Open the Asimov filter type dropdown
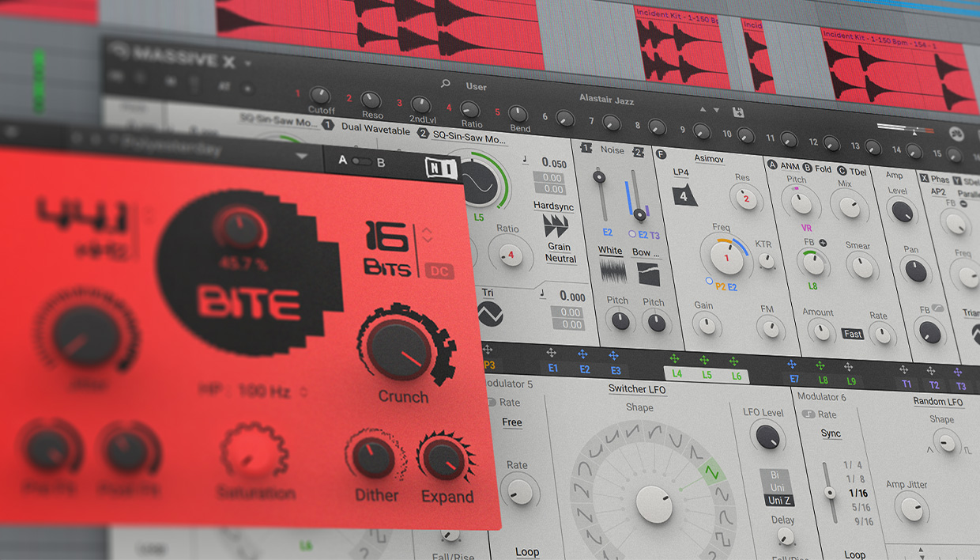Viewport: 980px width, 560px height. [711, 158]
